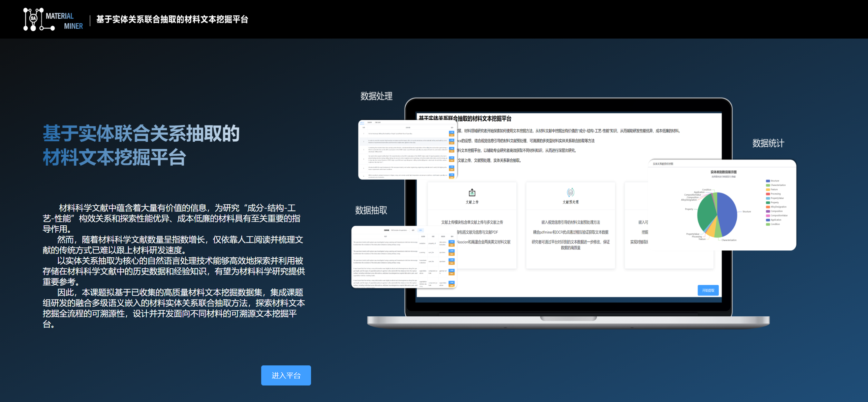
Task: Click the 数据处理 table screenshot thumbnail
Action: tap(407, 150)
